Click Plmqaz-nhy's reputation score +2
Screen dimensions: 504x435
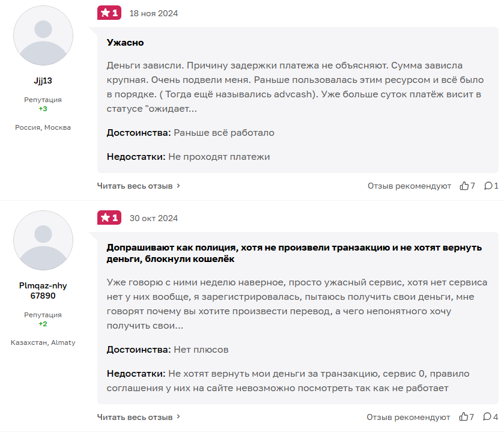click(x=43, y=324)
